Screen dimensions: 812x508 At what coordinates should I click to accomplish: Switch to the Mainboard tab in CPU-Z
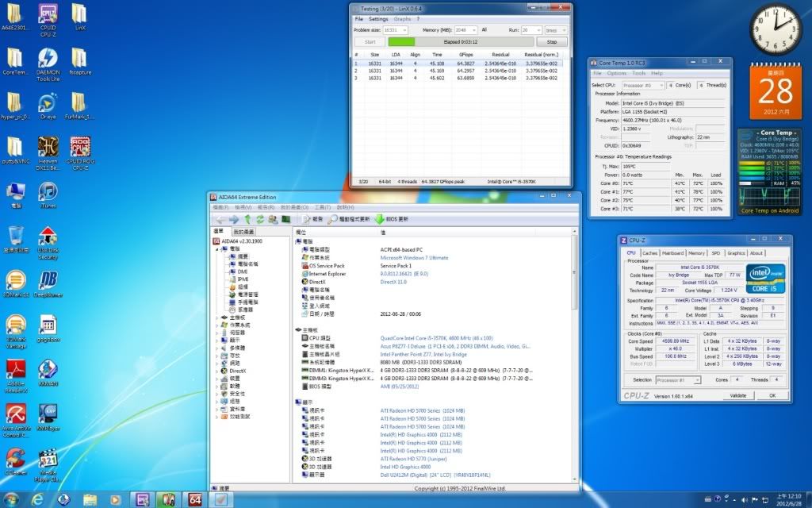pyautogui.click(x=672, y=253)
